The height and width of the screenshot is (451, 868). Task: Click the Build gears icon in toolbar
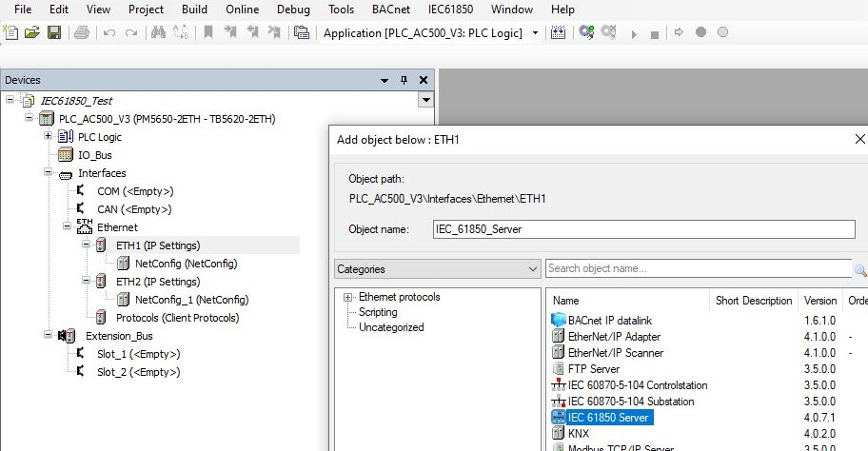click(586, 32)
